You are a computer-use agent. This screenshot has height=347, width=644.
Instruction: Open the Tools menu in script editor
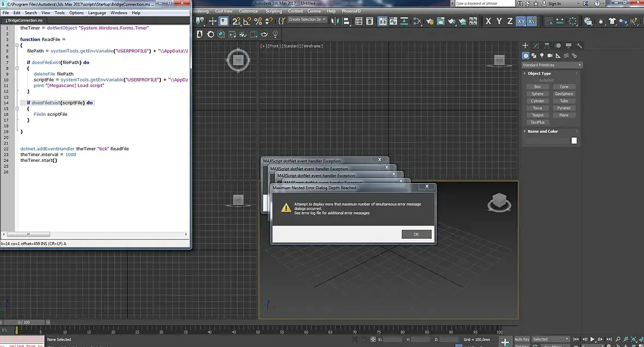(x=59, y=13)
